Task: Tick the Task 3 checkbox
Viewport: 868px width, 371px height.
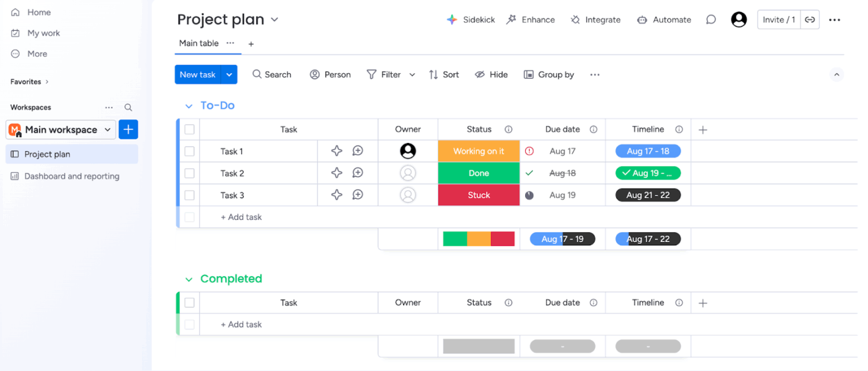Action: (190, 195)
